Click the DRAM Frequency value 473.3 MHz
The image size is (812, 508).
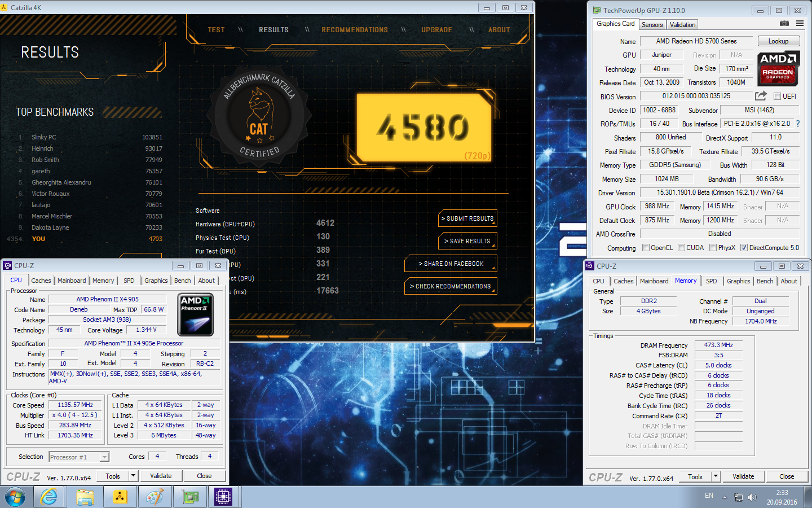click(718, 345)
